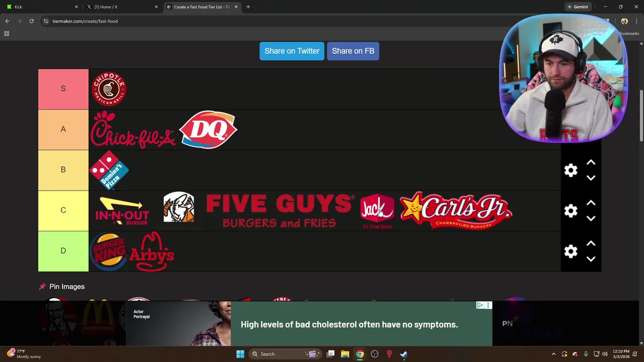Click the S tier label

pos(63,89)
